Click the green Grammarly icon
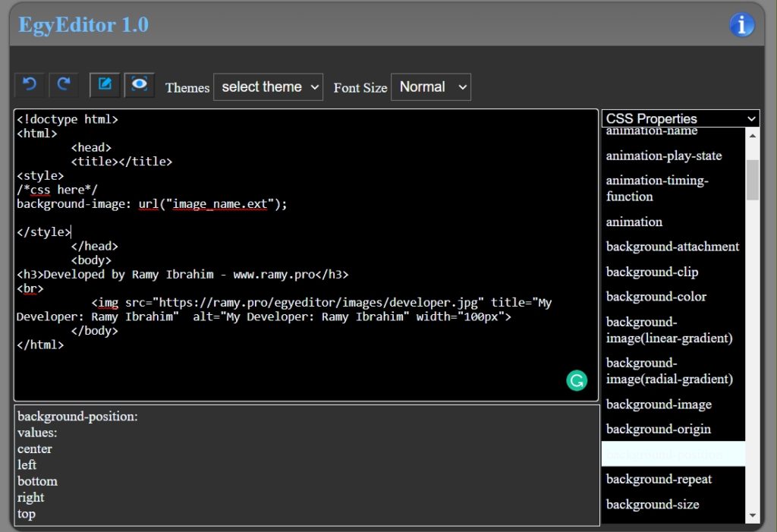The width and height of the screenshot is (777, 532). tap(577, 380)
